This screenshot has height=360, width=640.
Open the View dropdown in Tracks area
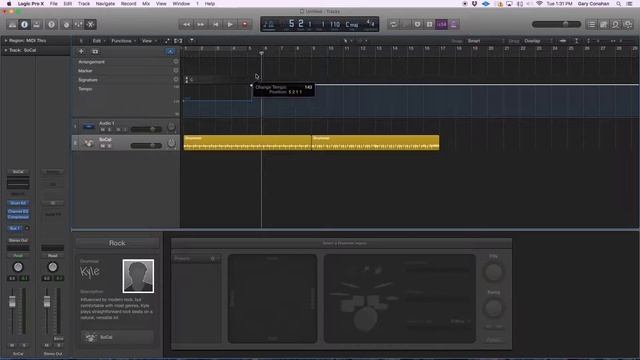click(149, 41)
